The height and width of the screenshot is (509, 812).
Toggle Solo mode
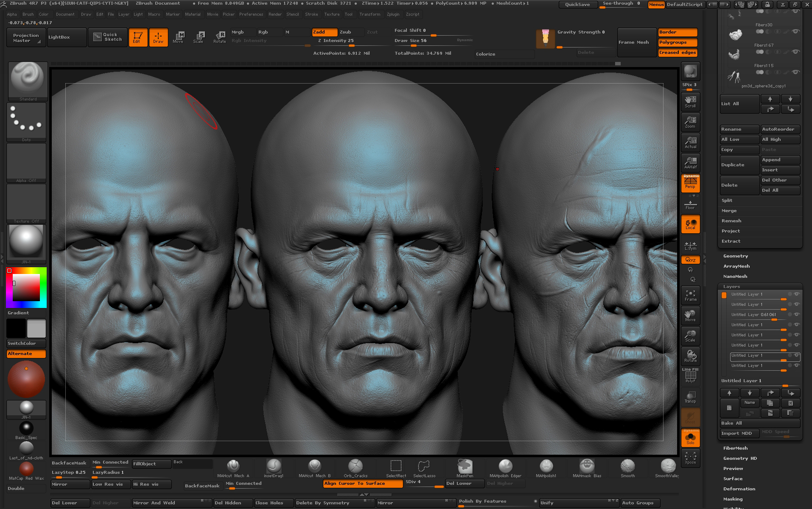click(x=690, y=438)
